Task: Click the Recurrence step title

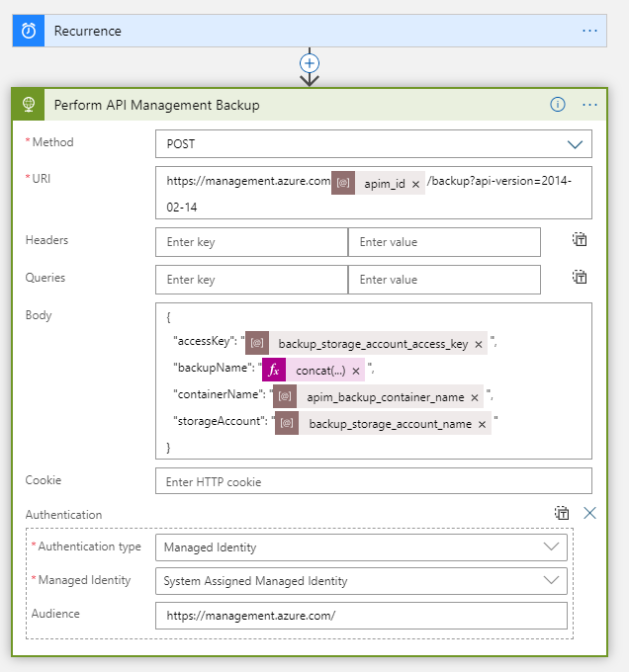Action: tap(87, 31)
